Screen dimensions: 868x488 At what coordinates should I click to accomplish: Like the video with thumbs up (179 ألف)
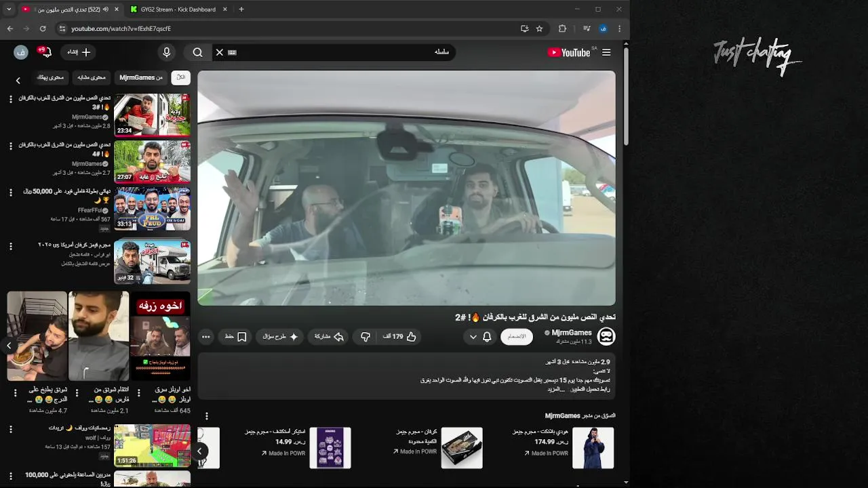click(400, 336)
